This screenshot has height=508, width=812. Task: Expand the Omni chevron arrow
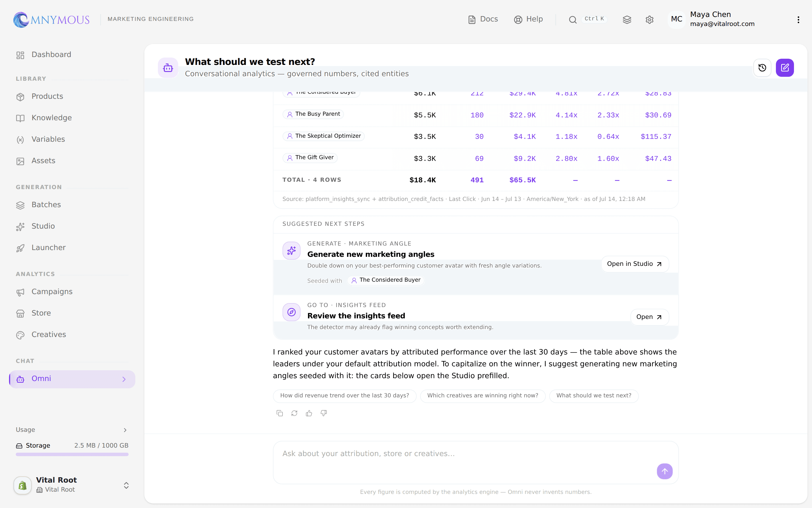(124, 379)
